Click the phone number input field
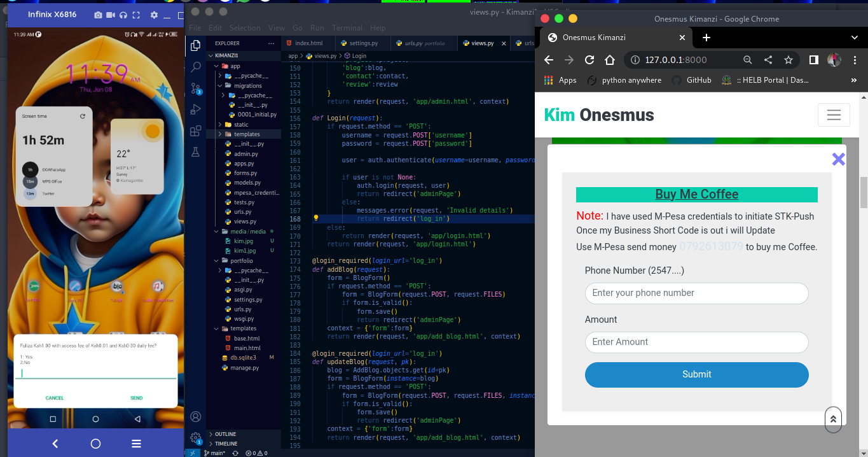 pyautogui.click(x=696, y=293)
